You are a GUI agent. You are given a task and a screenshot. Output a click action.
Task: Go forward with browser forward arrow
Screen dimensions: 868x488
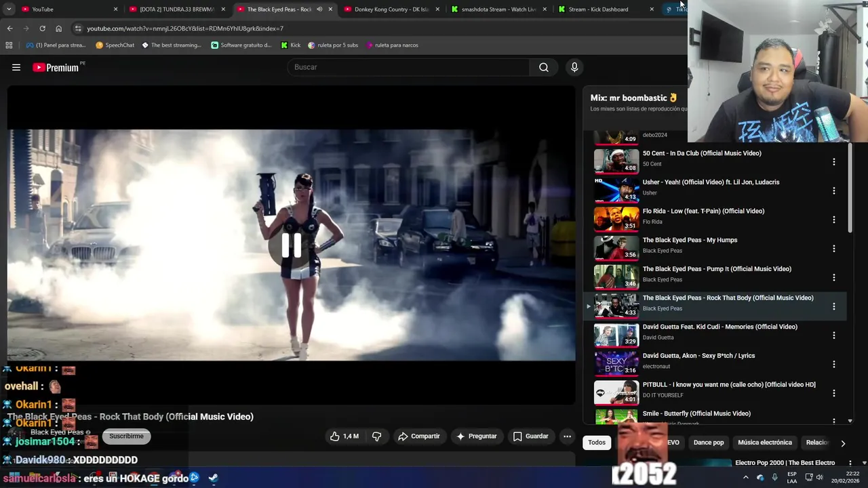[x=26, y=28]
